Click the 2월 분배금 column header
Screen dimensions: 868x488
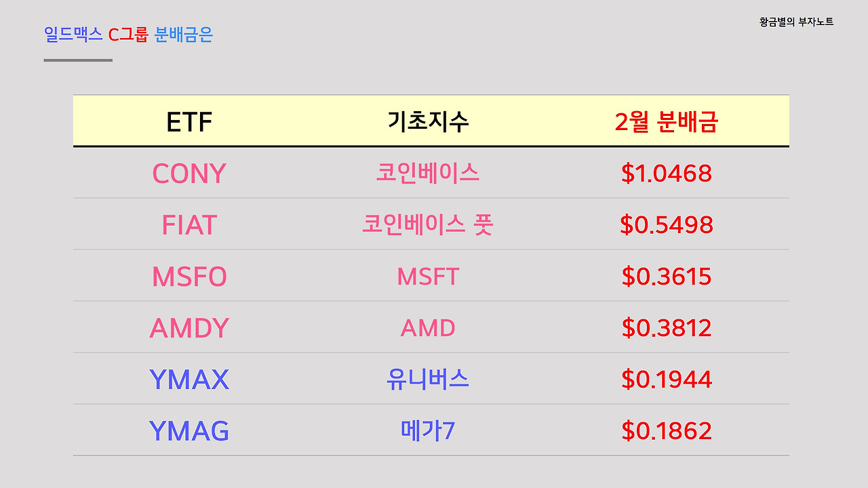point(666,122)
